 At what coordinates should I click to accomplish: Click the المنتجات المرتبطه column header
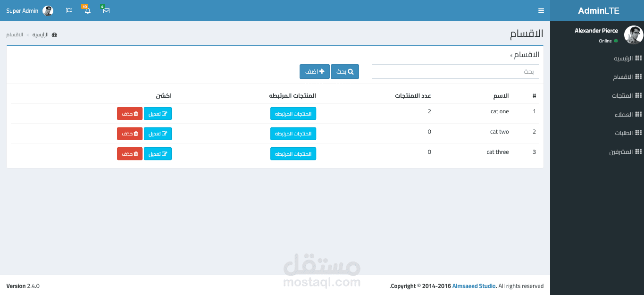[x=293, y=96]
